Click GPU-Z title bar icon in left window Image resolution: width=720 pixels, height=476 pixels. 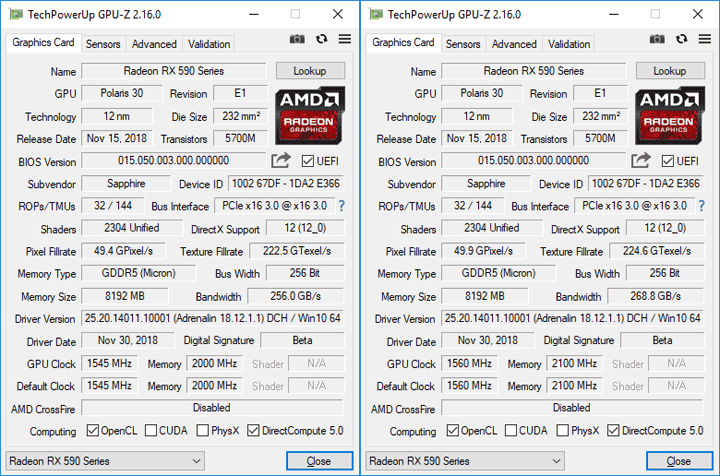pos(16,14)
